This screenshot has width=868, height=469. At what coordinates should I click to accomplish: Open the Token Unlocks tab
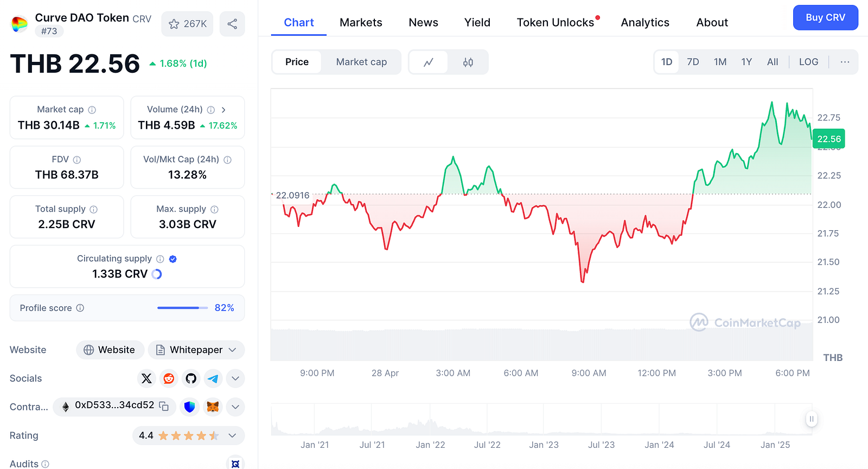pos(556,22)
